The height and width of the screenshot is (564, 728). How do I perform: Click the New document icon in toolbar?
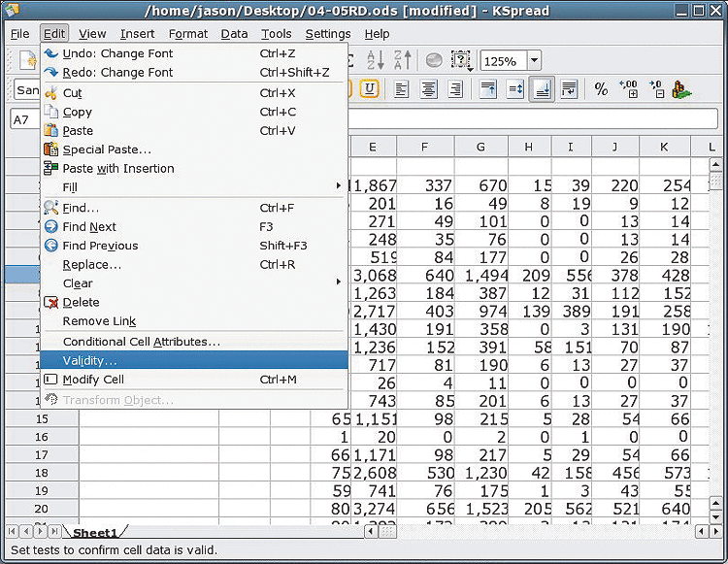pos(27,60)
